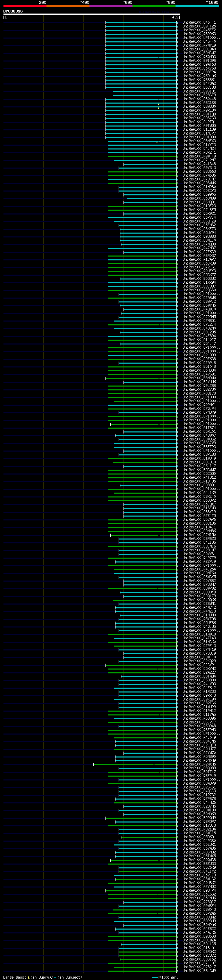222x980 pixels.
Task: Choose sequence UniRef100_A4E822
Action: point(199,929)
